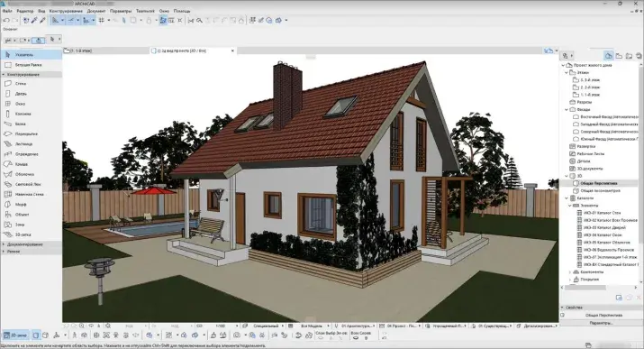Open the Окно menu

[164, 11]
